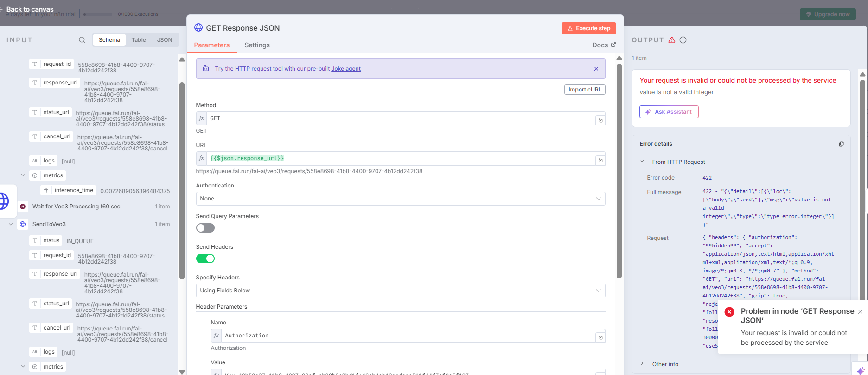Open the Docs external link
The image size is (868, 375).
[x=604, y=45]
